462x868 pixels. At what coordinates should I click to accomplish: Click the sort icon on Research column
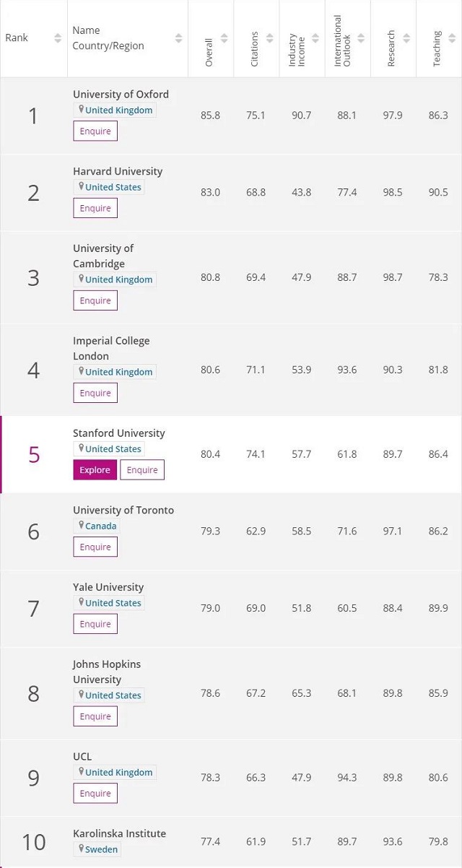pos(406,38)
